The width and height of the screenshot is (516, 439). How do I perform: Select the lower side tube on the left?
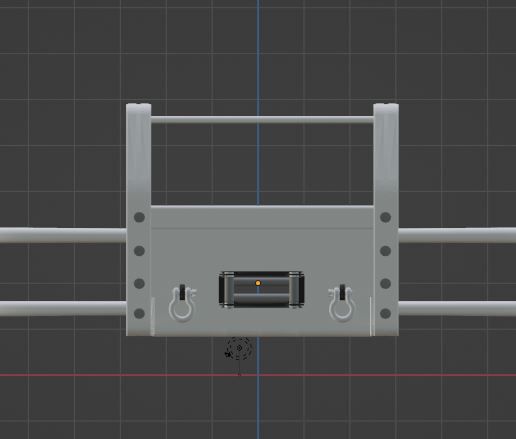[63, 308]
